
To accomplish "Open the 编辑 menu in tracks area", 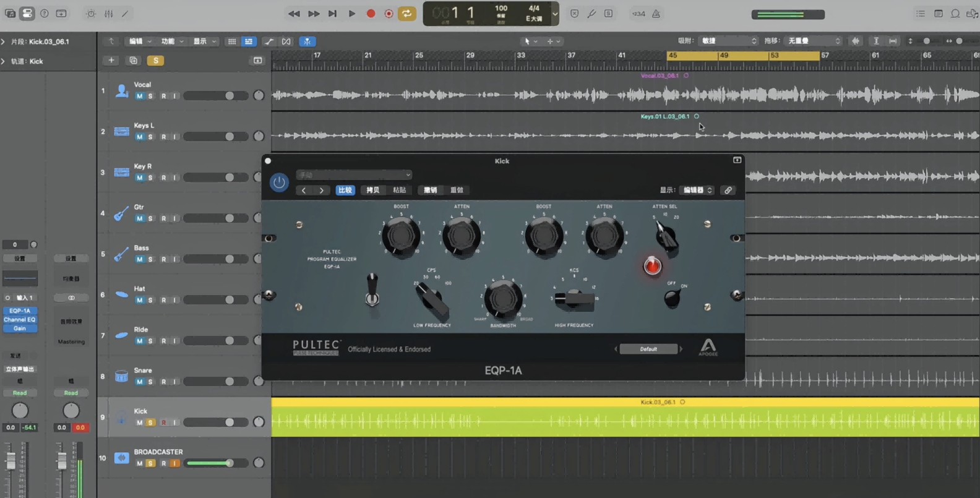I will tap(140, 41).
